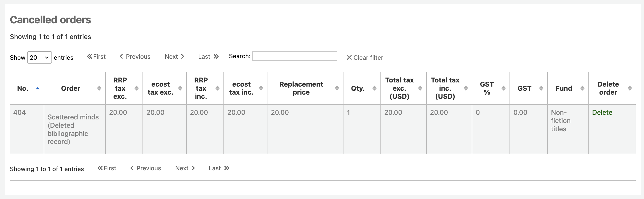Screen dimensions: 644x199
Task: Click bottom Last pagination link
Action: (219, 168)
